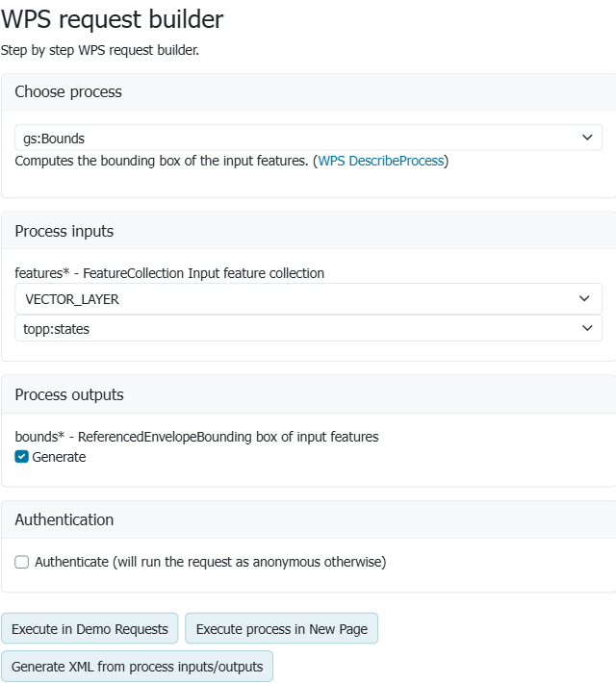The width and height of the screenshot is (616, 683).
Task: Click the features* FeatureCollection input label
Action: [x=169, y=273]
